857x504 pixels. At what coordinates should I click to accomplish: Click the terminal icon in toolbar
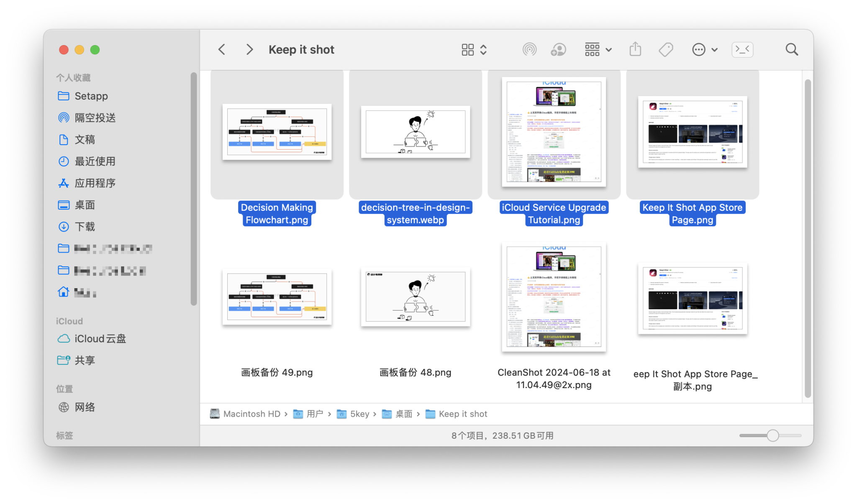coord(742,50)
